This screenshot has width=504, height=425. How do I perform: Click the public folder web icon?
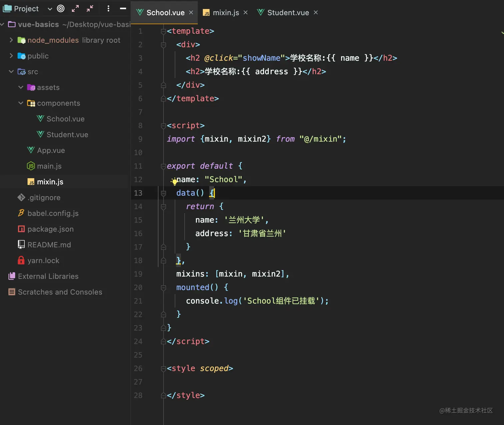point(21,56)
